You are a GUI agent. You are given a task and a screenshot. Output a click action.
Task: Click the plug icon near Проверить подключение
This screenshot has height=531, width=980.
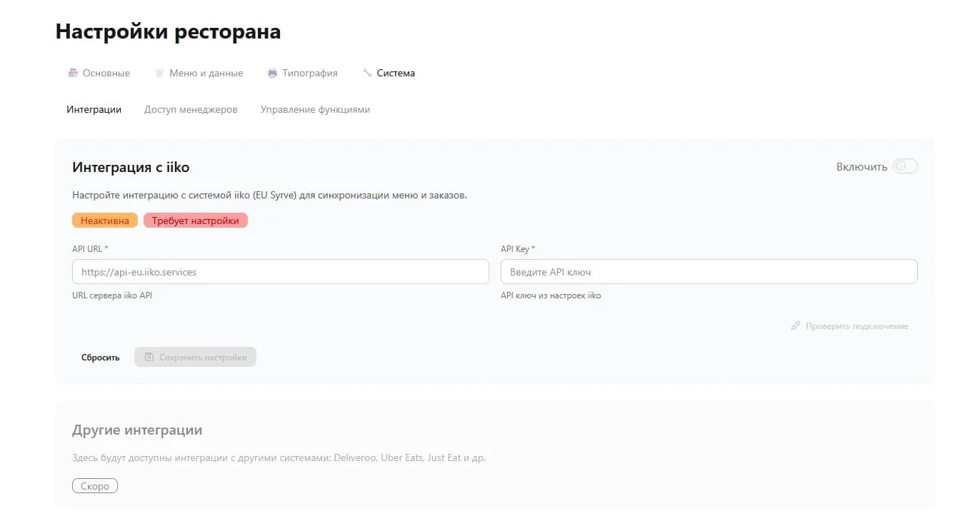click(x=795, y=325)
